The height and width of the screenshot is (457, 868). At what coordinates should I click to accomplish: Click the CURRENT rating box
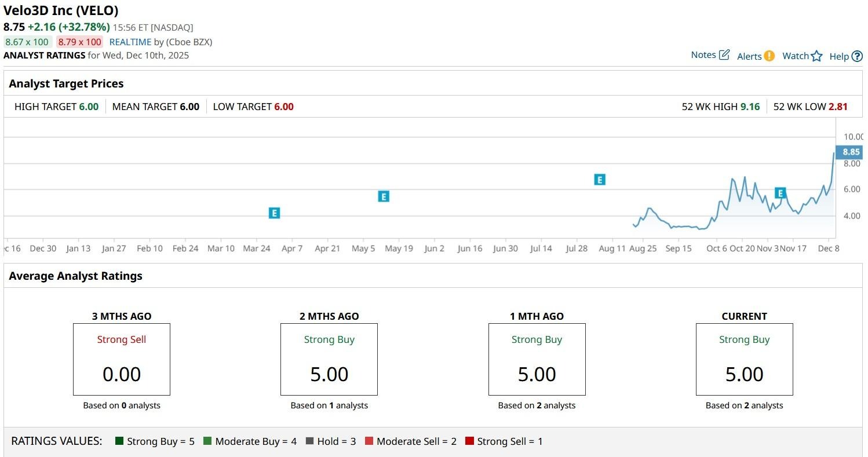coord(745,359)
